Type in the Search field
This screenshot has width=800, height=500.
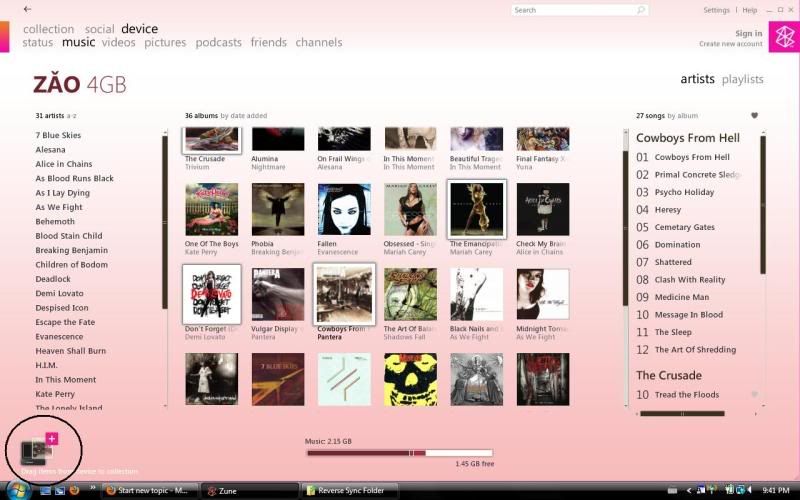[x=579, y=10]
